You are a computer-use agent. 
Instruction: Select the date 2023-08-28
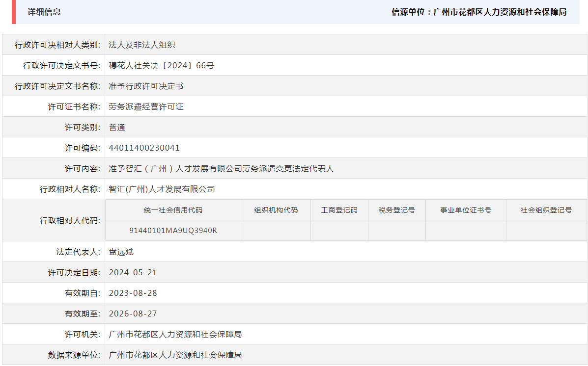133,293
